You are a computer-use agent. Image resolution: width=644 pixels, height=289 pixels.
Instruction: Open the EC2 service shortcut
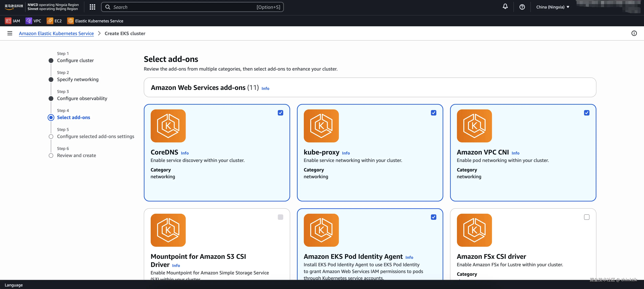54,21
